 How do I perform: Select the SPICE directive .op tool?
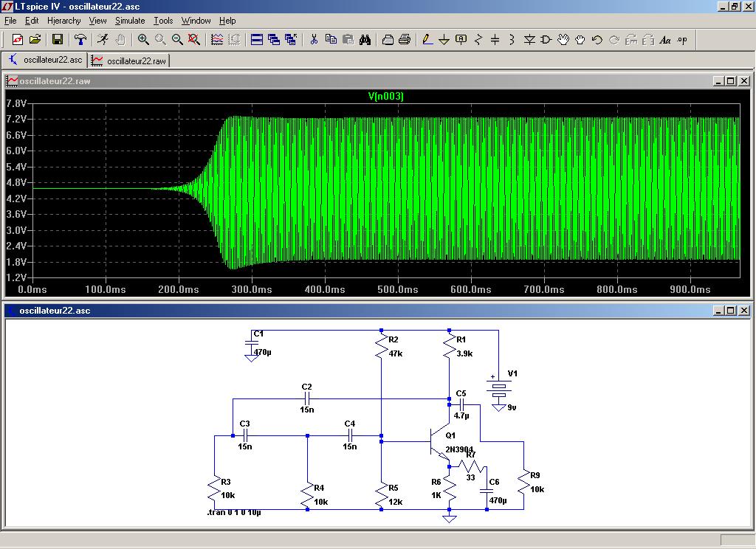coord(681,40)
